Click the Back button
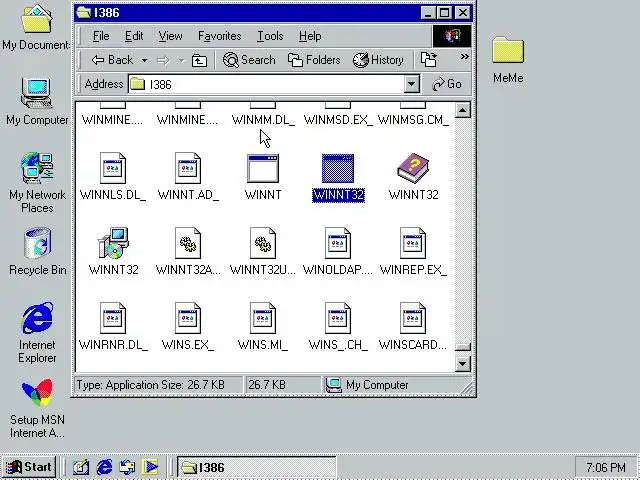This screenshot has width=640, height=480. pos(112,60)
